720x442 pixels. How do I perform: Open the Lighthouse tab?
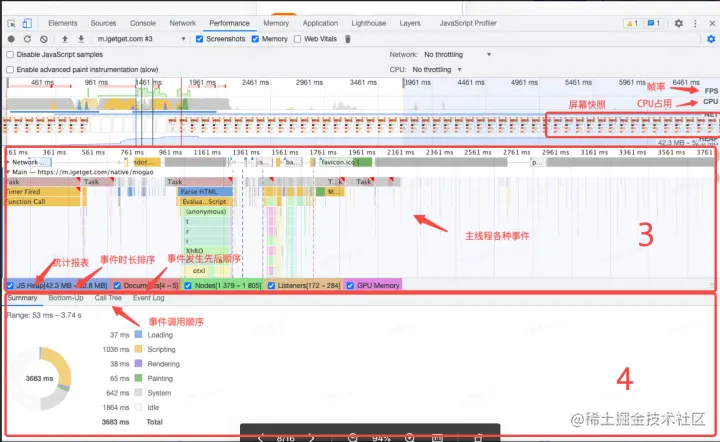369,23
